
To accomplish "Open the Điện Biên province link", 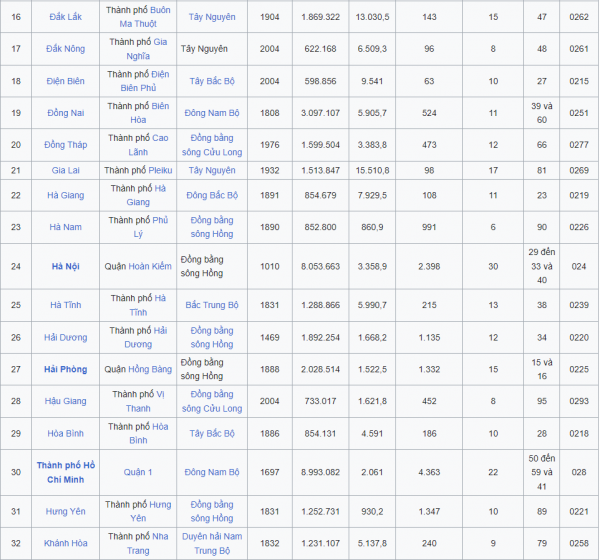I will pyautogui.click(x=65, y=81).
